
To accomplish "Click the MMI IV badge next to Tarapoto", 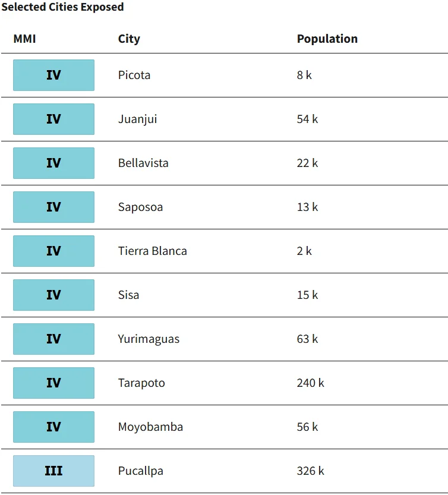I will click(53, 383).
